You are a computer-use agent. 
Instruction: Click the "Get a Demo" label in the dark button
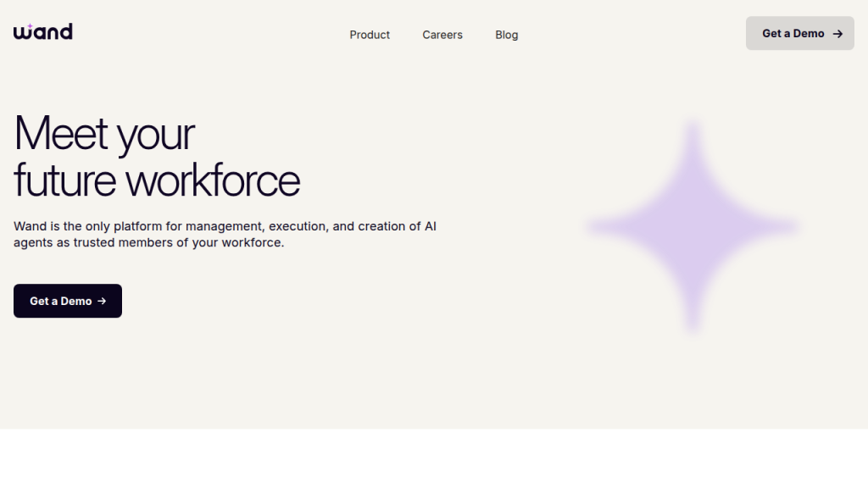[60, 301]
